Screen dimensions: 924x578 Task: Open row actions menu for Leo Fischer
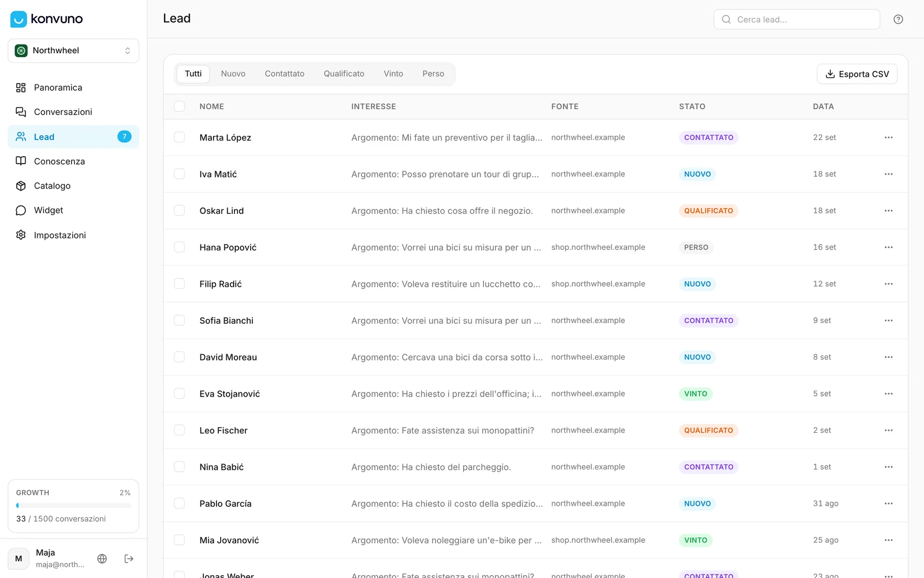coord(889,431)
